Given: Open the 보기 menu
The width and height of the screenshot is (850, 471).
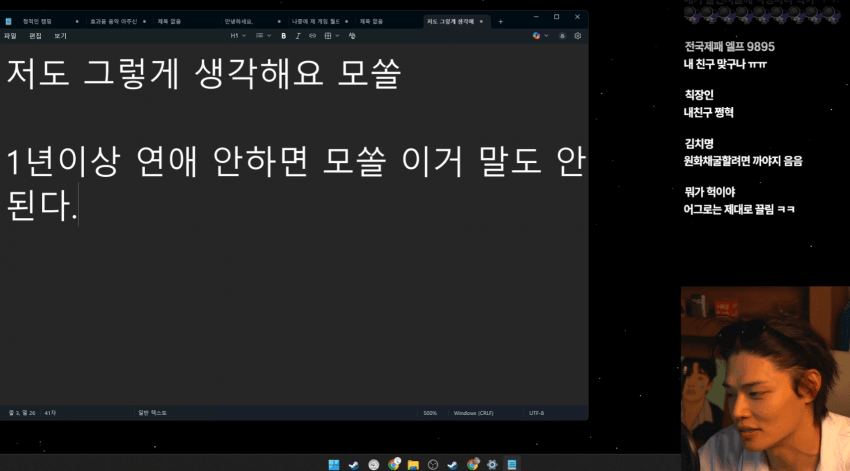Looking at the screenshot, I should tap(60, 35).
